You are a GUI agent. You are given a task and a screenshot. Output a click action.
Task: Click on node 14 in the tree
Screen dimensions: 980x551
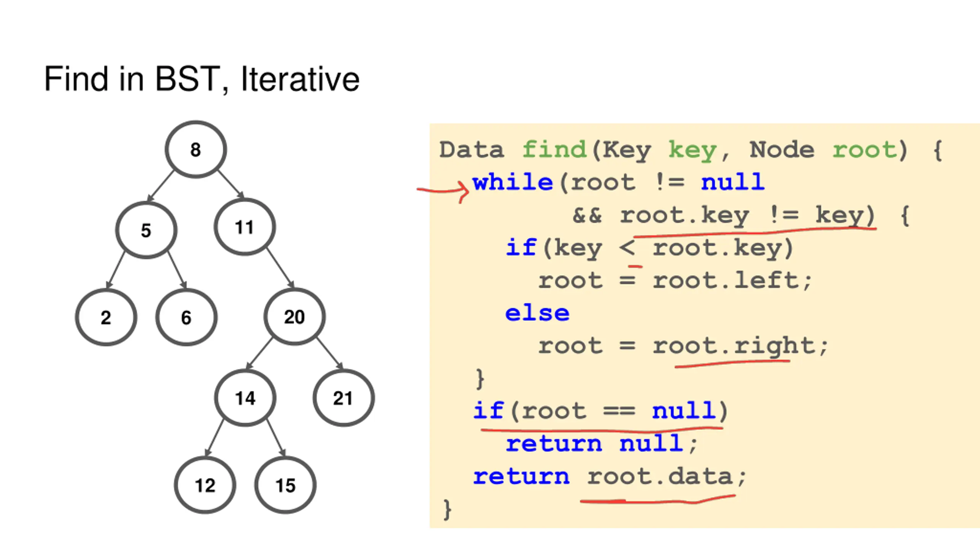coord(245,398)
